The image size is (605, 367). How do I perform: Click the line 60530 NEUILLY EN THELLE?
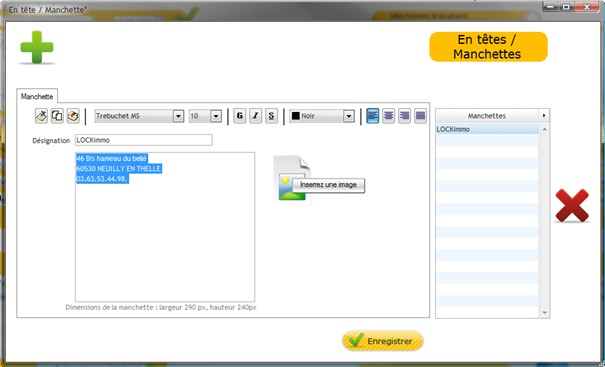(118, 169)
